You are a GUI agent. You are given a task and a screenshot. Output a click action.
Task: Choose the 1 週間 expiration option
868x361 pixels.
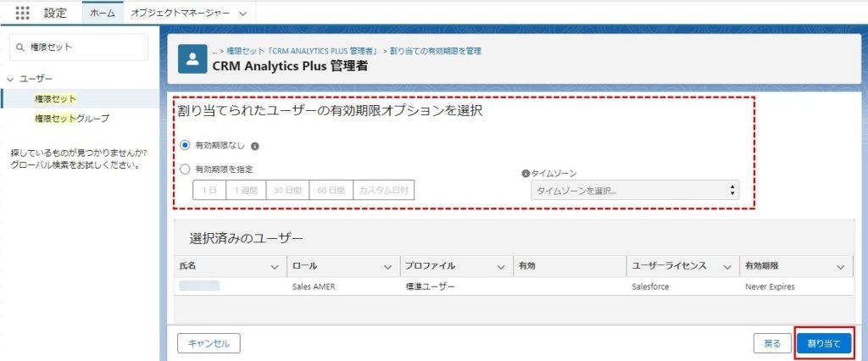[x=246, y=190]
